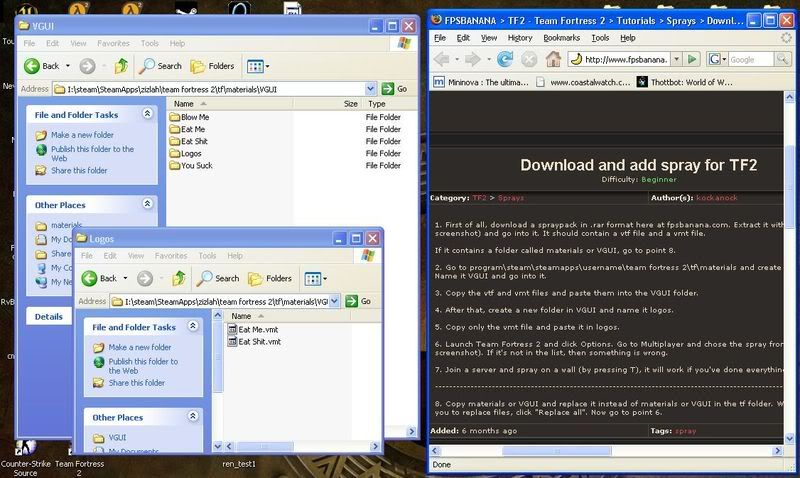Screen dimensions: 800x478
Task: Click Firefox Reload button
Action: [x=505, y=59]
